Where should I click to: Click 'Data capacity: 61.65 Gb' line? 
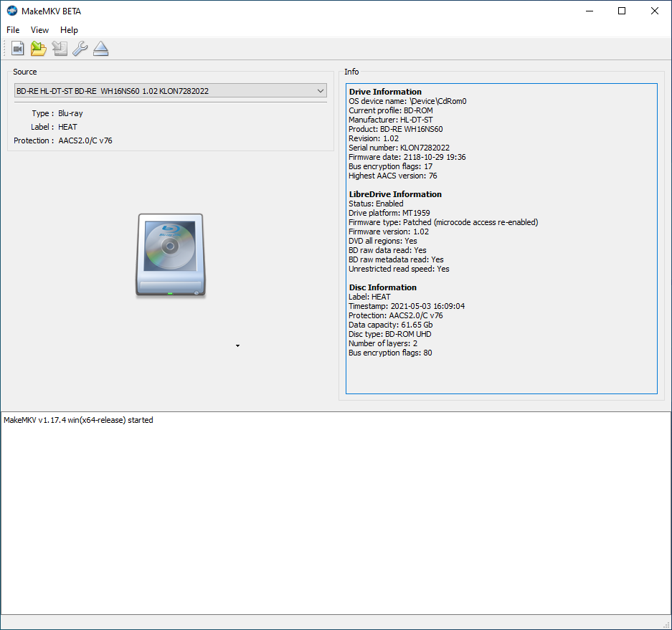(x=391, y=325)
